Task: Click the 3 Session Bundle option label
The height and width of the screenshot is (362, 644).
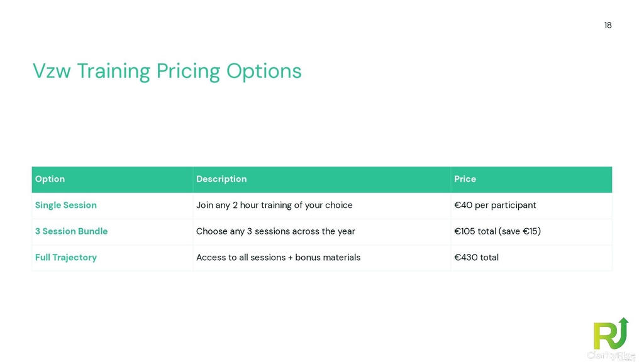Action: 72,231
